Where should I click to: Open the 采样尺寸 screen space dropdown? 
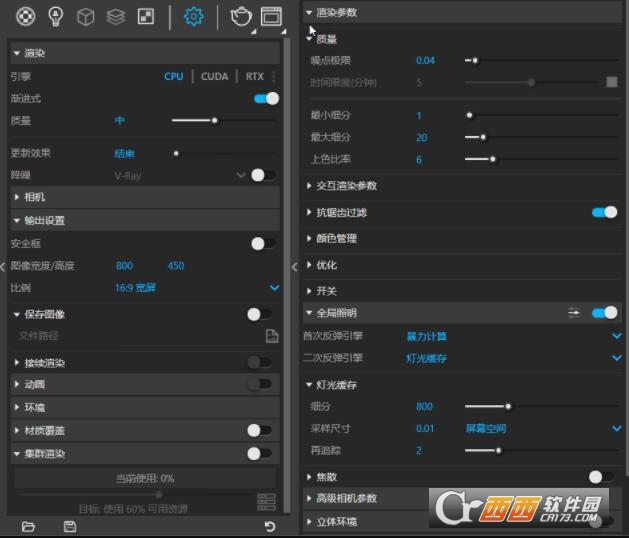[617, 428]
